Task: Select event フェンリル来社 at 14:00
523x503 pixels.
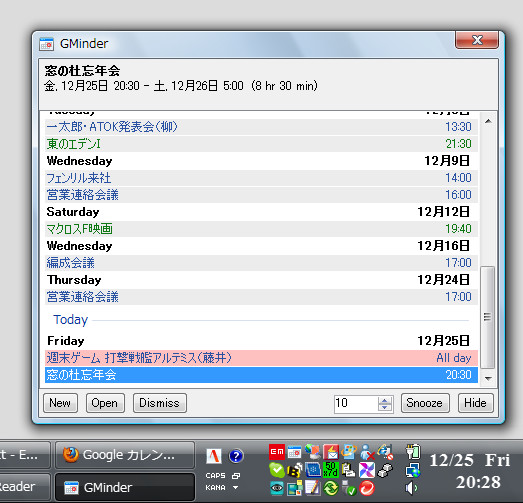Action: pos(261,178)
